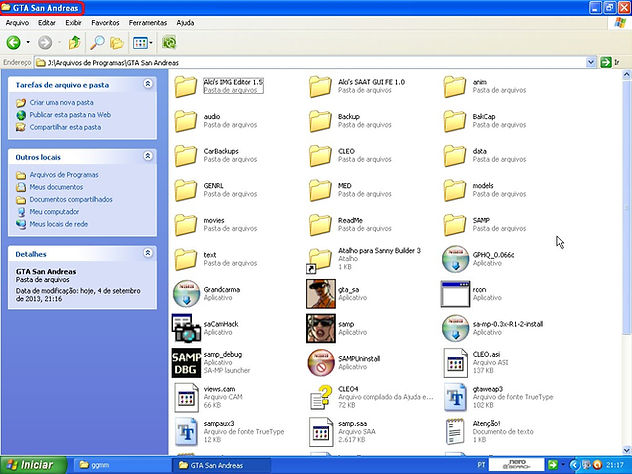The height and width of the screenshot is (474, 632).
Task: Open the Back button history dropdown
Action: point(28,42)
